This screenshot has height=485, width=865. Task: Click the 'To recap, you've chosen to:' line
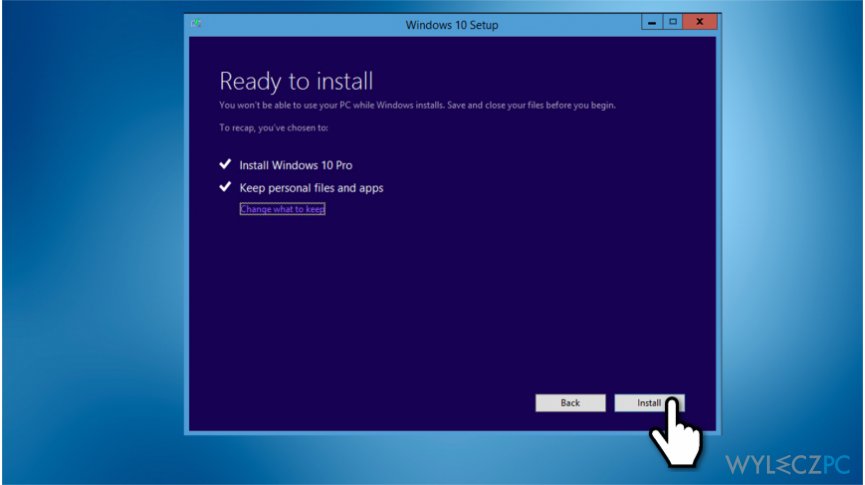pyautogui.click(x=274, y=127)
